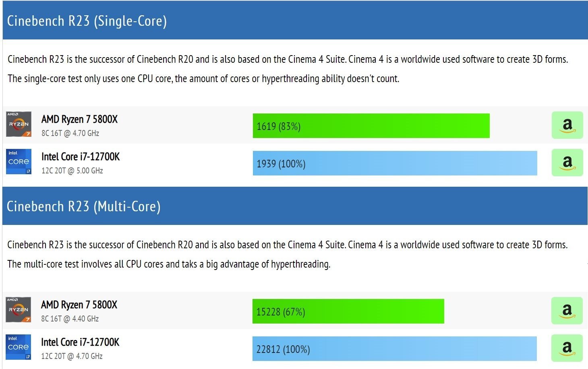Viewport: 588px width, 369px height.
Task: Open Amazon link for Ryzen 7 5800X single-core row
Action: (567, 125)
